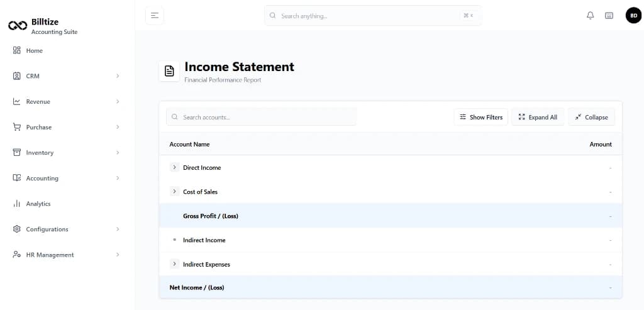Click the Accounting open book icon
The height and width of the screenshot is (310, 644).
coord(17,178)
